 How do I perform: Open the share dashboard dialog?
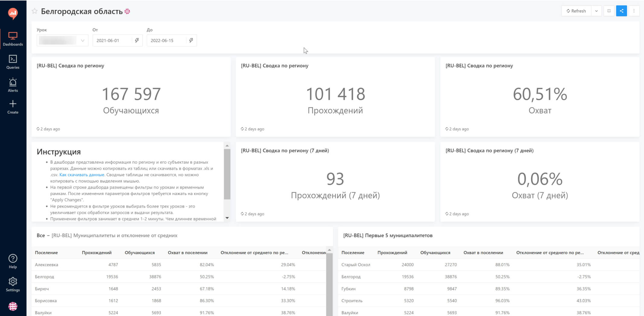point(621,11)
